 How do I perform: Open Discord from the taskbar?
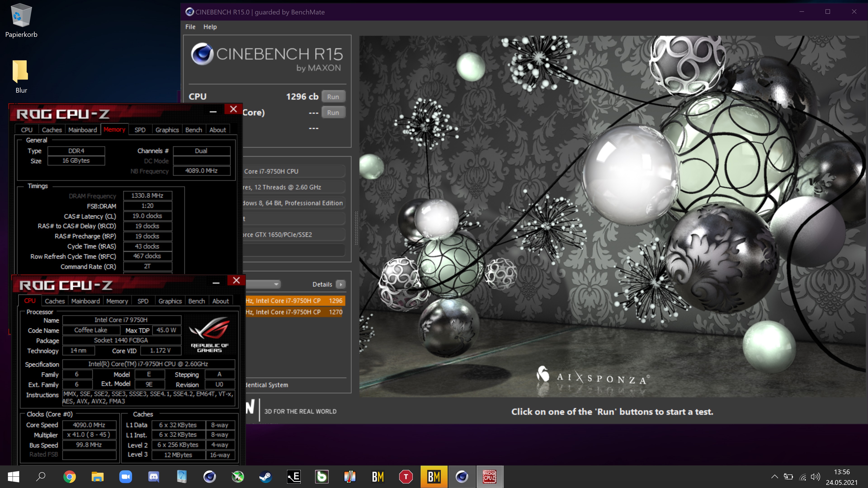[x=154, y=476]
